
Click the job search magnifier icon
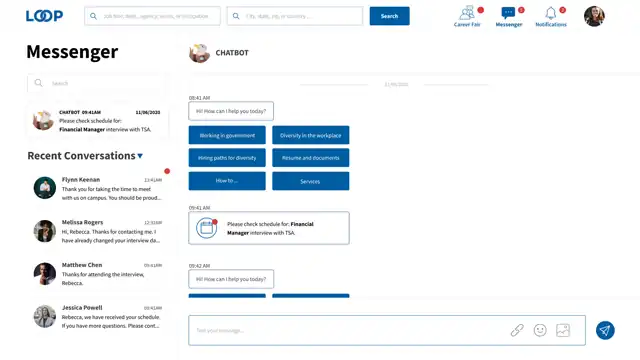pyautogui.click(x=93, y=16)
